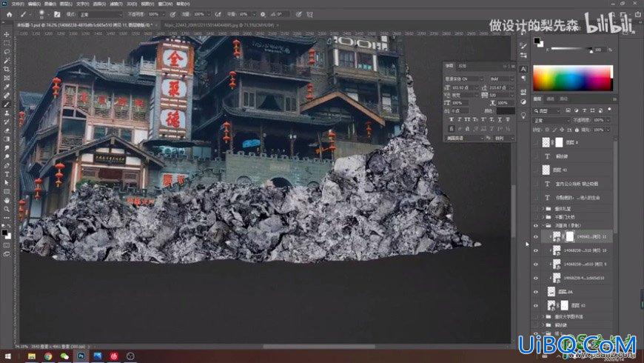
Task: Pick a color from the spectrum ramp
Action: pos(573,78)
